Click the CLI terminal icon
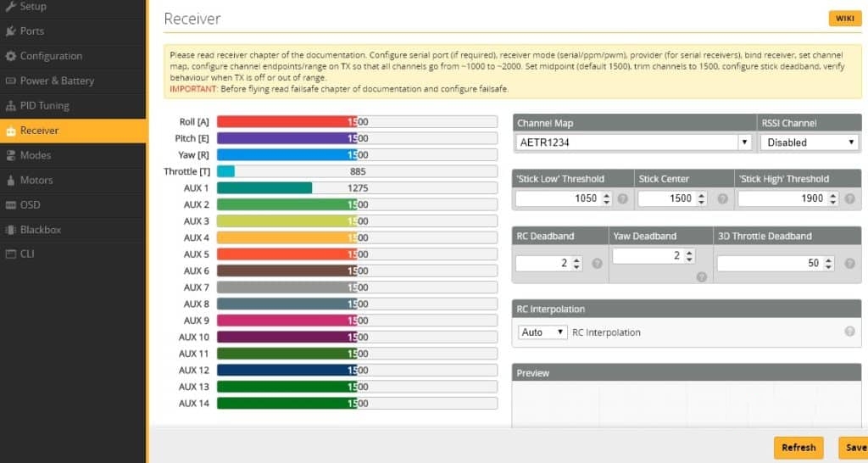868x463 pixels. (x=10, y=254)
